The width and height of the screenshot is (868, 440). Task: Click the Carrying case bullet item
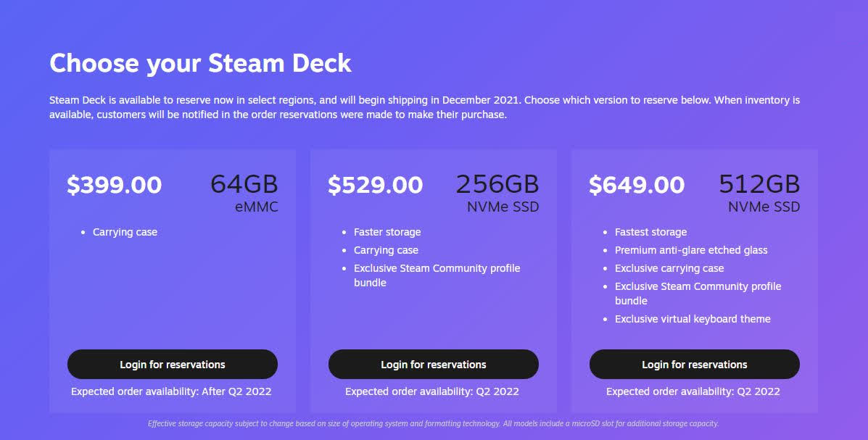pyautogui.click(x=124, y=232)
